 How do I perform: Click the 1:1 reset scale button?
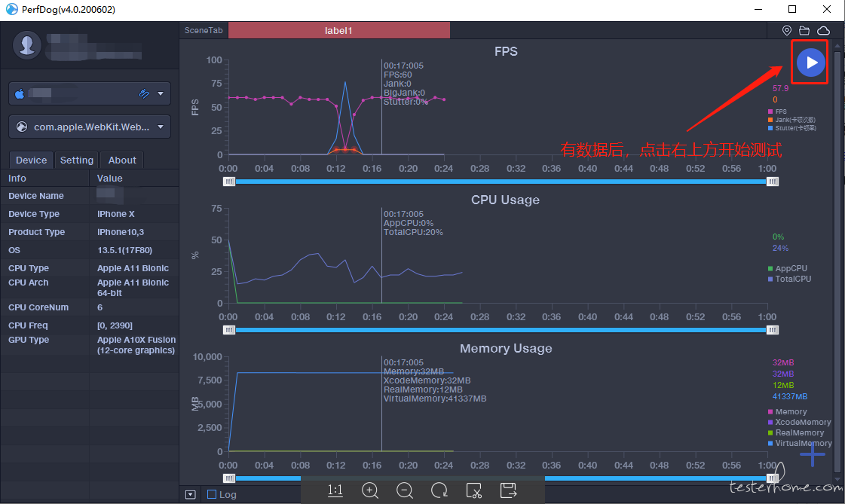(x=335, y=490)
